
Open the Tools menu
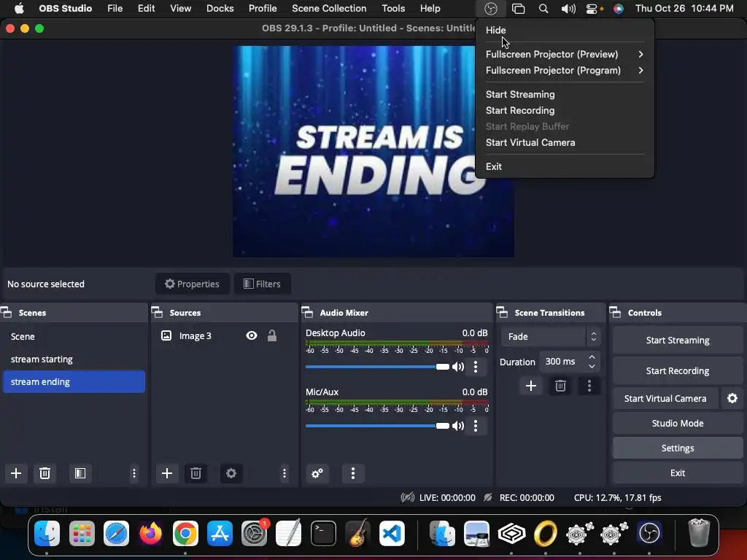point(393,9)
